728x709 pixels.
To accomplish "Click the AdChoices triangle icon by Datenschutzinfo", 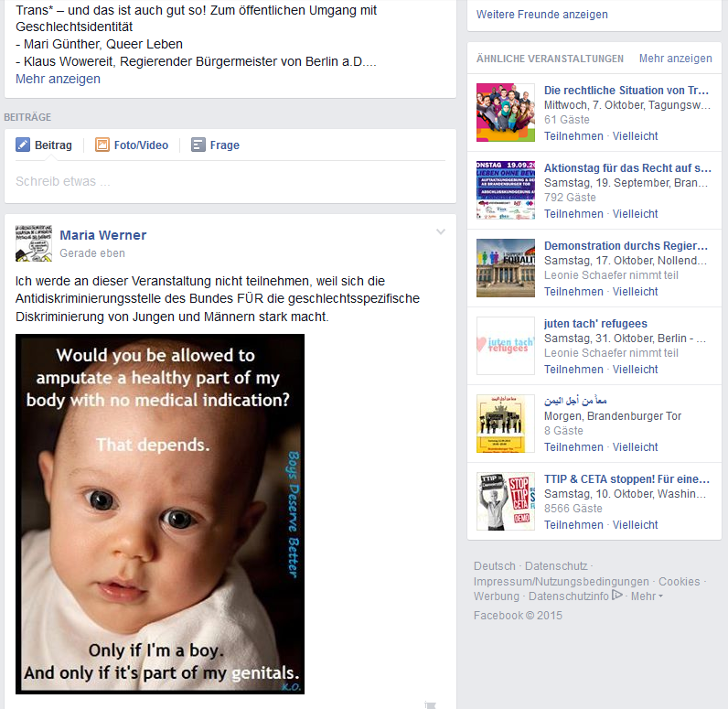I will click(x=617, y=595).
